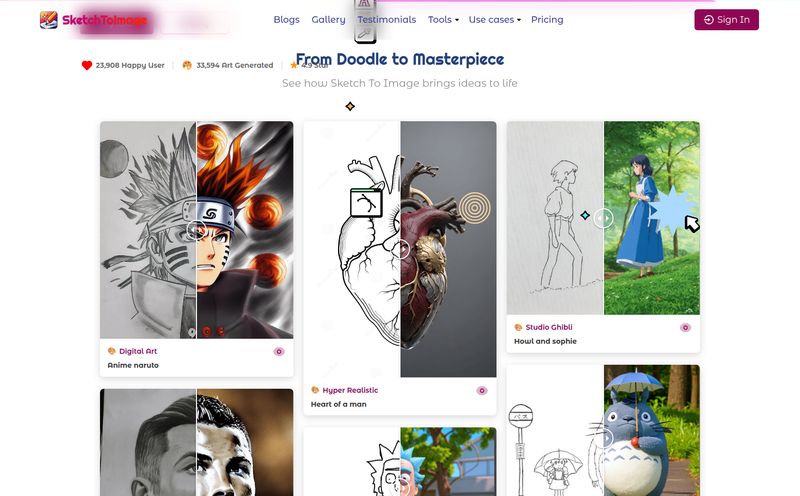
Task: Click the eye icon on Anime naruto card
Action: coord(279,352)
